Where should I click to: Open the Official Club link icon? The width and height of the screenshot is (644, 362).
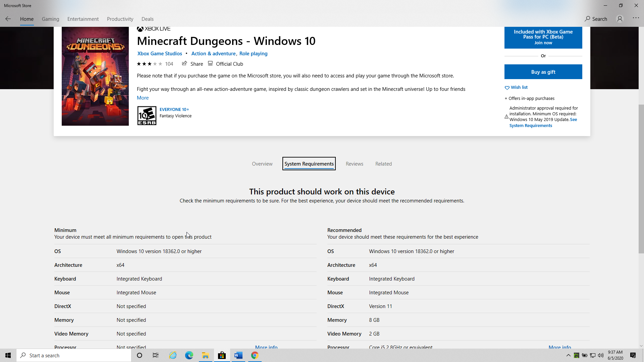click(210, 64)
